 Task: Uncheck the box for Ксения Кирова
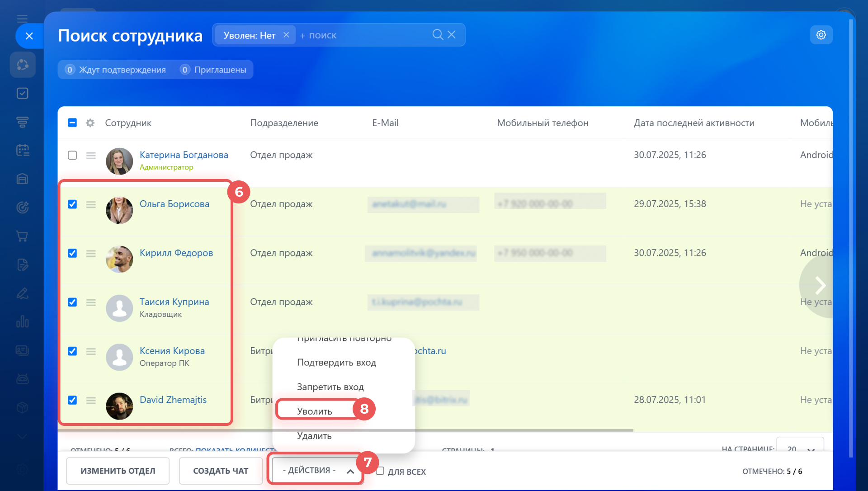(72, 351)
